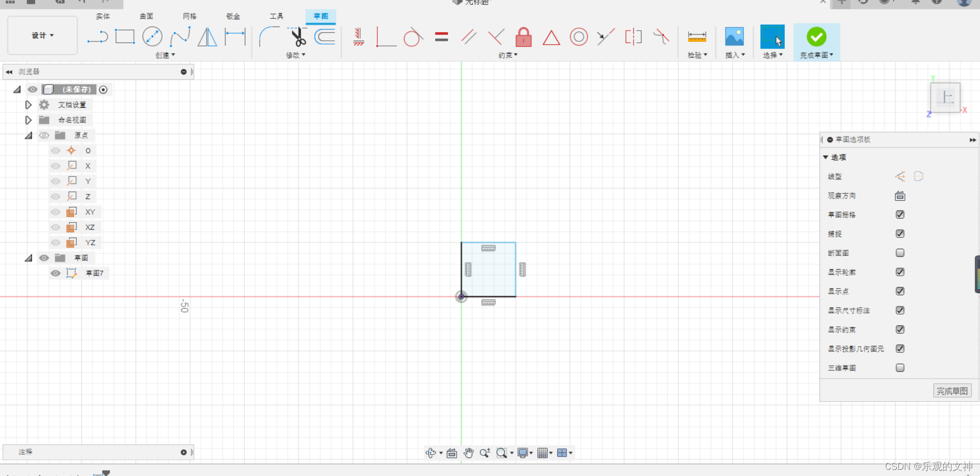Image resolution: width=980 pixels, height=476 pixels.
Task: Open the 修改 dropdown menu
Action: click(x=295, y=55)
